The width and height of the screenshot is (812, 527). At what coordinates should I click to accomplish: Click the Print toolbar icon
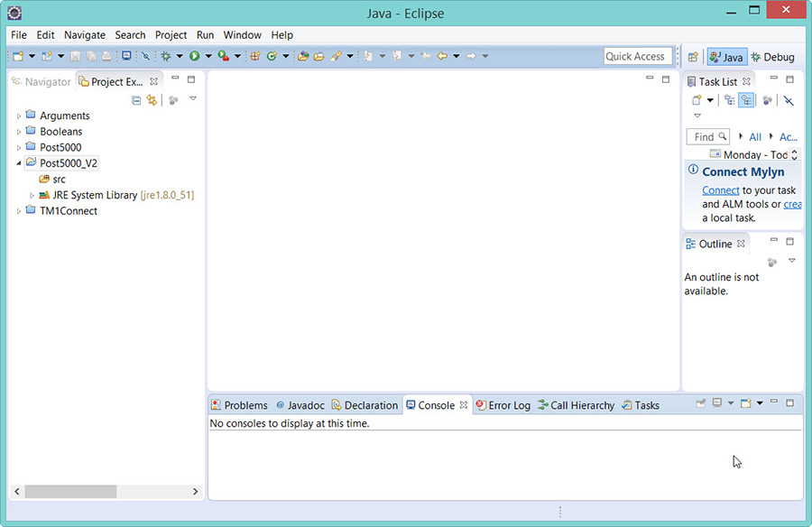pos(106,56)
